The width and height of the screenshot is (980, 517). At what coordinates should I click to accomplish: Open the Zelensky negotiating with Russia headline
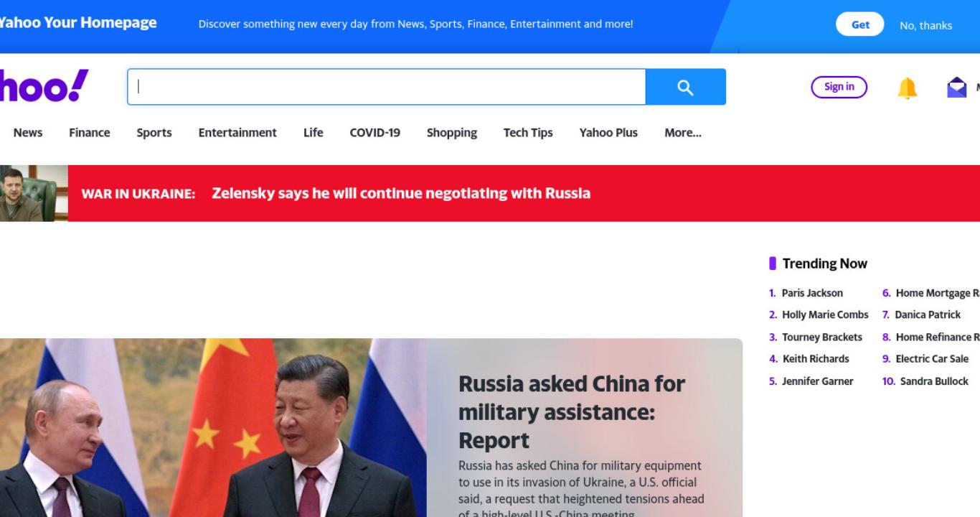[401, 193]
